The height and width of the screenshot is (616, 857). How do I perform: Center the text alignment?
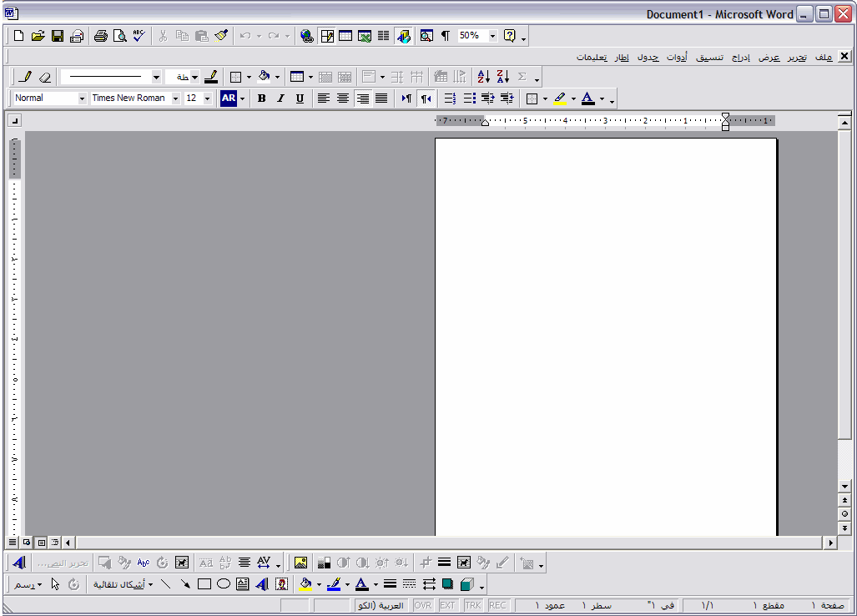click(343, 98)
